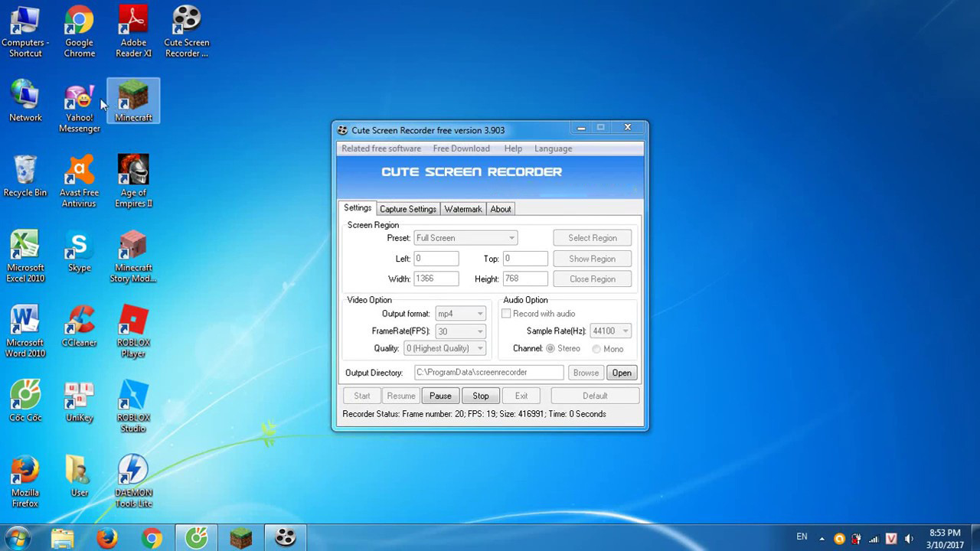Open the Windows Start menu orb
This screenshot has width=980, height=551.
[17, 537]
